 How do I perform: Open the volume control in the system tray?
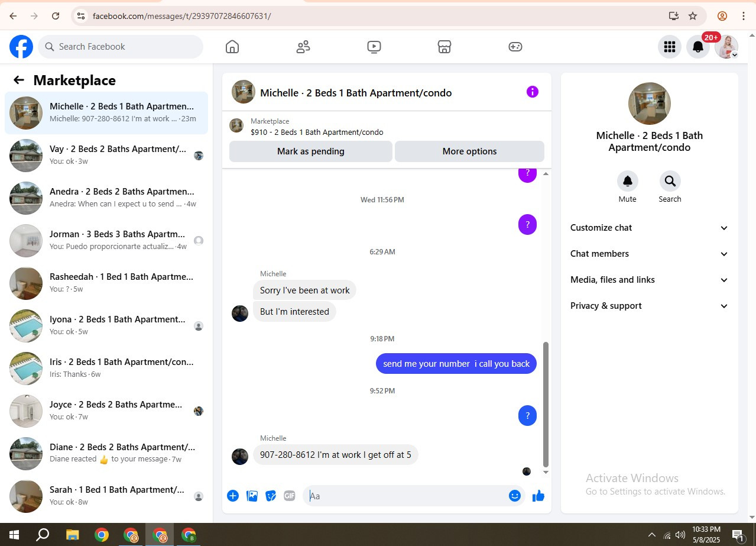(680, 535)
